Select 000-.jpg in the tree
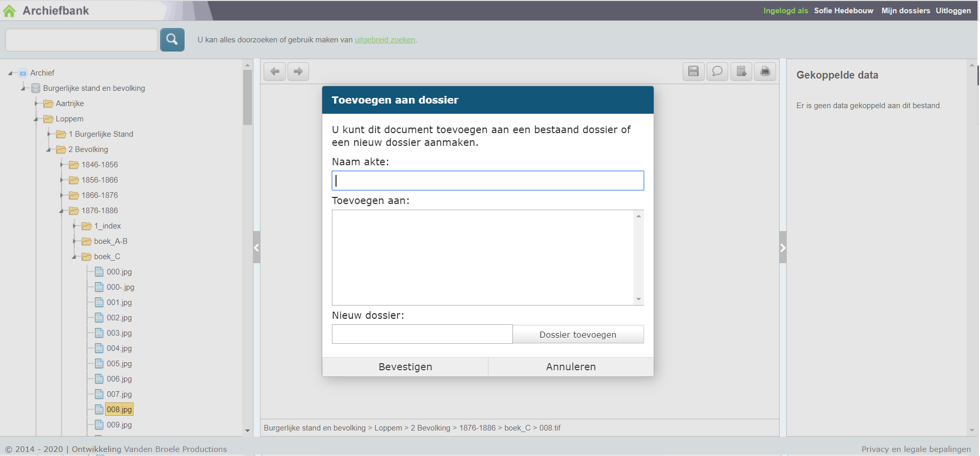 click(121, 287)
